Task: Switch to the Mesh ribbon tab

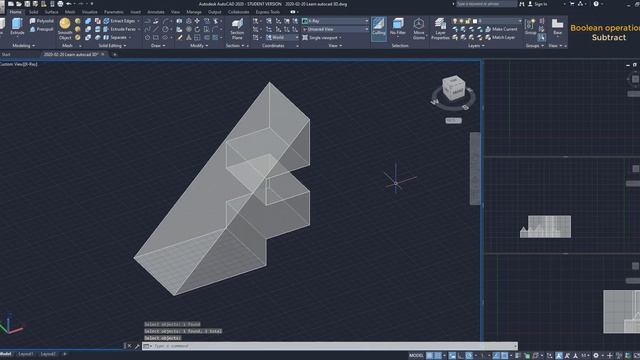Action: coord(70,12)
